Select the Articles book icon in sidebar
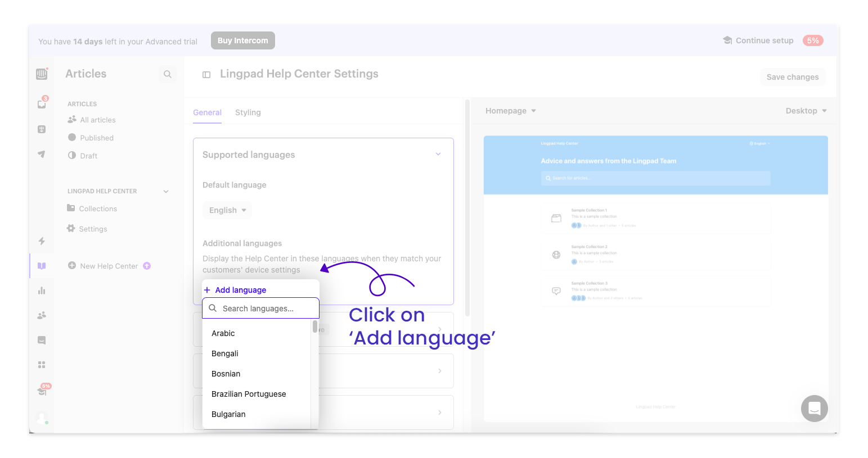The width and height of the screenshot is (868, 458). tap(42, 266)
